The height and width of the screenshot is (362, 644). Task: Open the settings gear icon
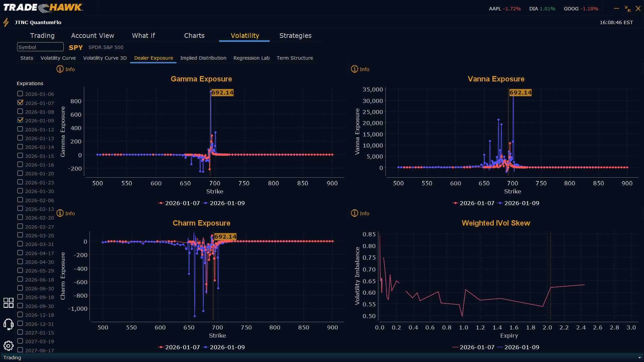(8, 346)
